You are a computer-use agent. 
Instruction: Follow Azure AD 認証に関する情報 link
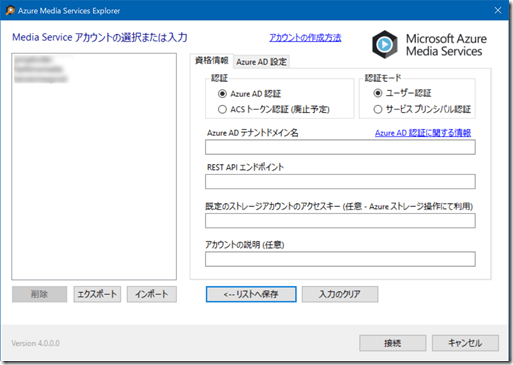click(x=423, y=133)
